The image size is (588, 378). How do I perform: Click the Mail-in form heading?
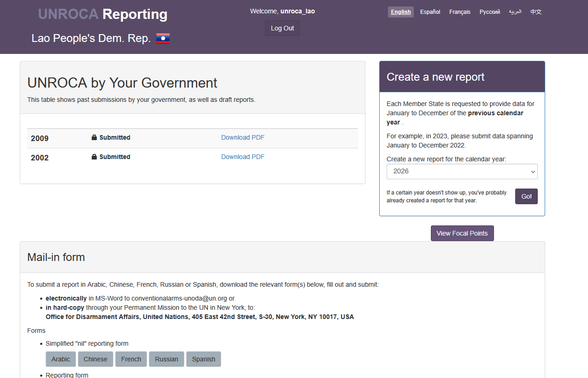click(x=56, y=257)
